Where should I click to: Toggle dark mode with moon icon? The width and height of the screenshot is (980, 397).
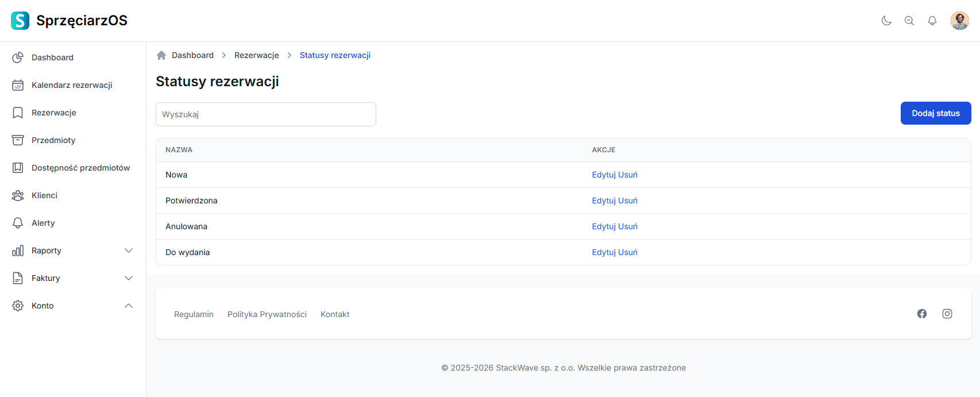tap(886, 21)
